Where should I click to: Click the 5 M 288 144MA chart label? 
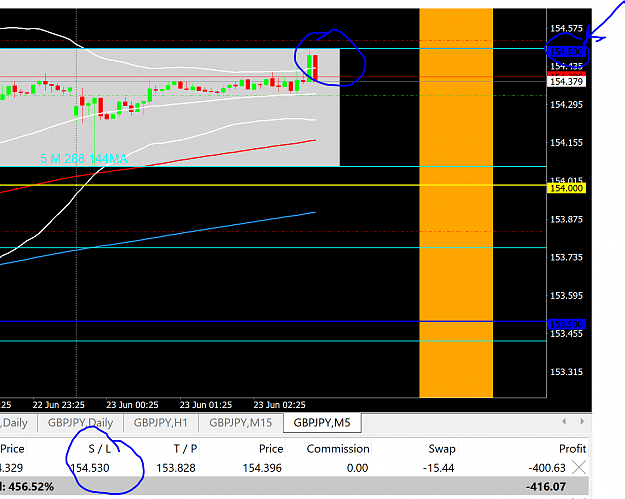tap(84, 159)
